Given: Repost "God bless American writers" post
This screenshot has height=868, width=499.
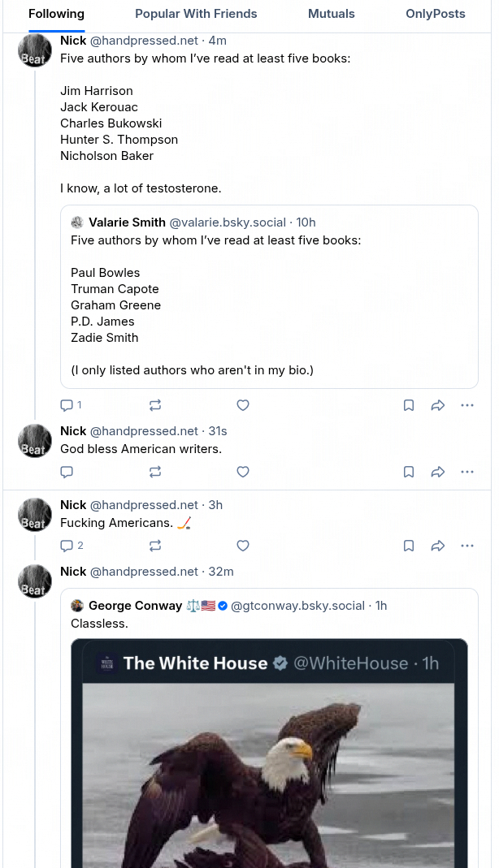Looking at the screenshot, I should [155, 472].
